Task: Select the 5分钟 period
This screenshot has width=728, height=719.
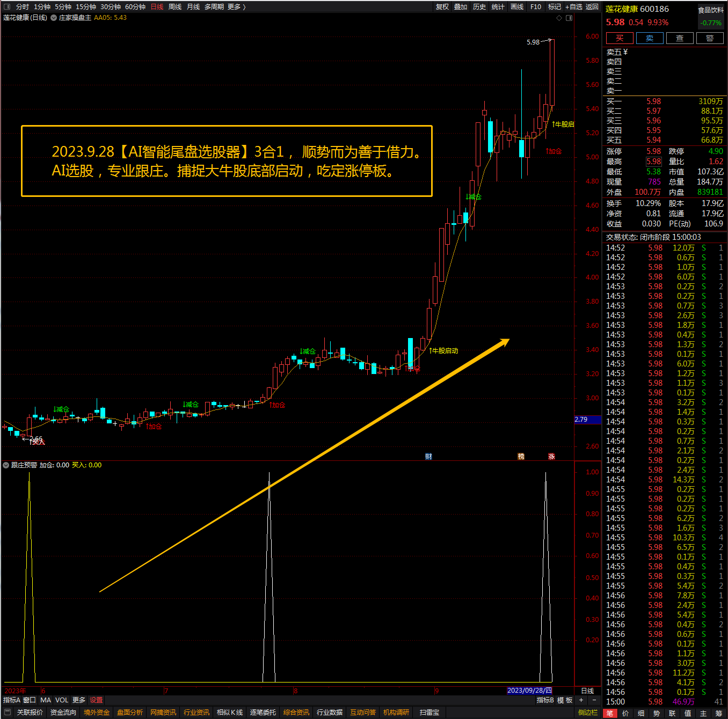Action: (63, 7)
